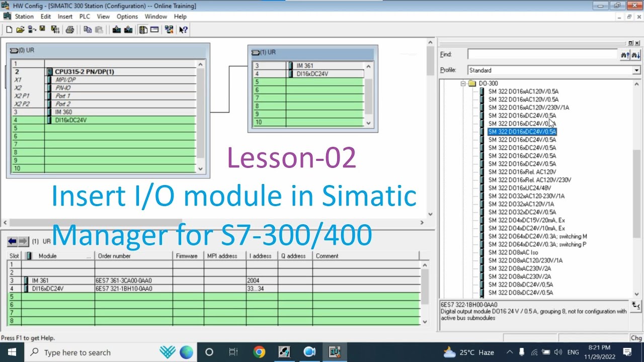
Task: Click the Upload to PG icon
Action: coord(128,30)
